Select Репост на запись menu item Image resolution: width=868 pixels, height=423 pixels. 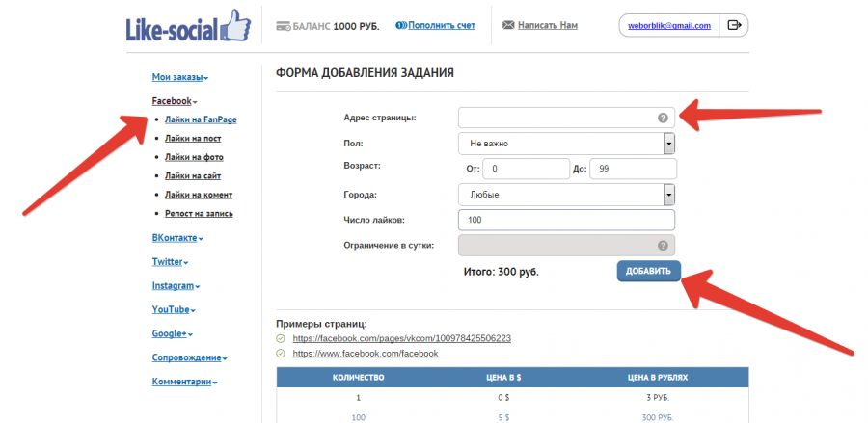[199, 214]
